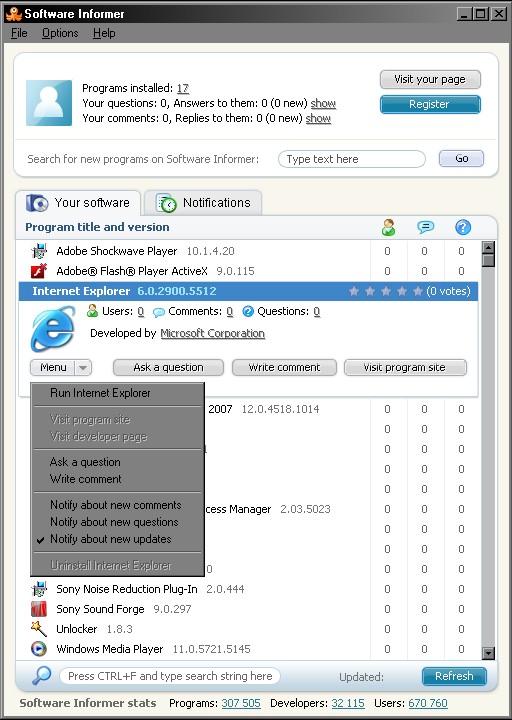Click the Windows Media Player icon
Screen dimensions: 512x720
(x=39, y=649)
